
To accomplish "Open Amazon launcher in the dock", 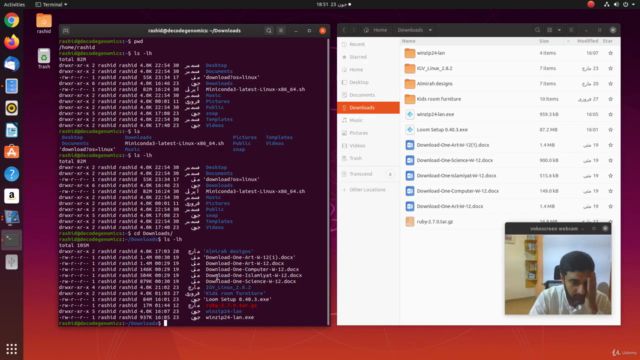I will [x=11, y=196].
